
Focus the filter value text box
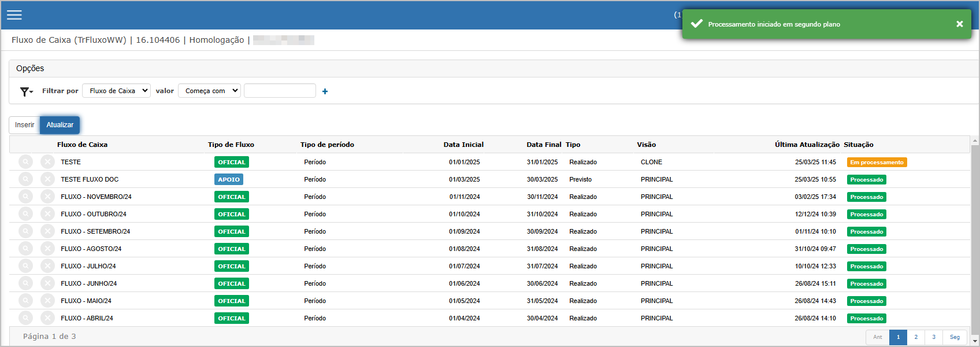point(280,91)
